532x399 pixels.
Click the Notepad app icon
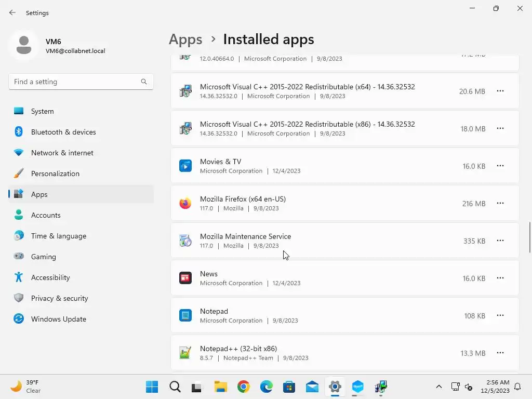(x=185, y=315)
